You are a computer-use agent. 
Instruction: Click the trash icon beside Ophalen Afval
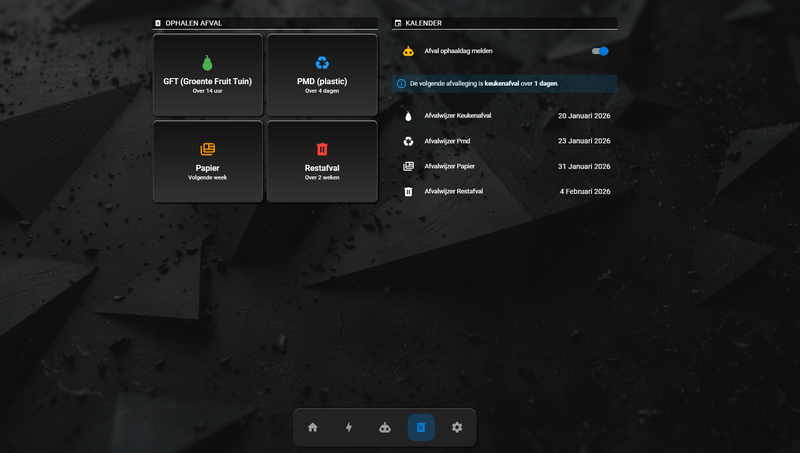pos(158,23)
